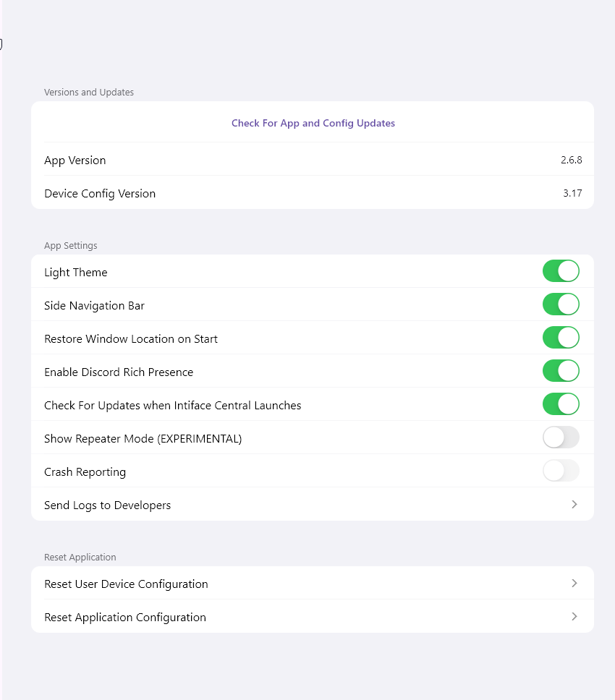The width and height of the screenshot is (615, 700).
Task: Select Reset User Device Configuration label
Action: tap(126, 584)
